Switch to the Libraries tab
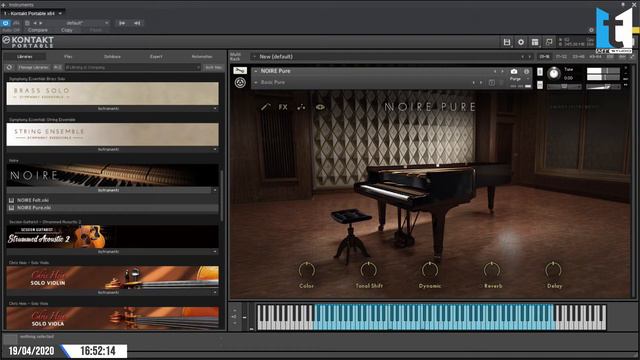Image resolution: width=640 pixels, height=360 pixels. pos(24,56)
